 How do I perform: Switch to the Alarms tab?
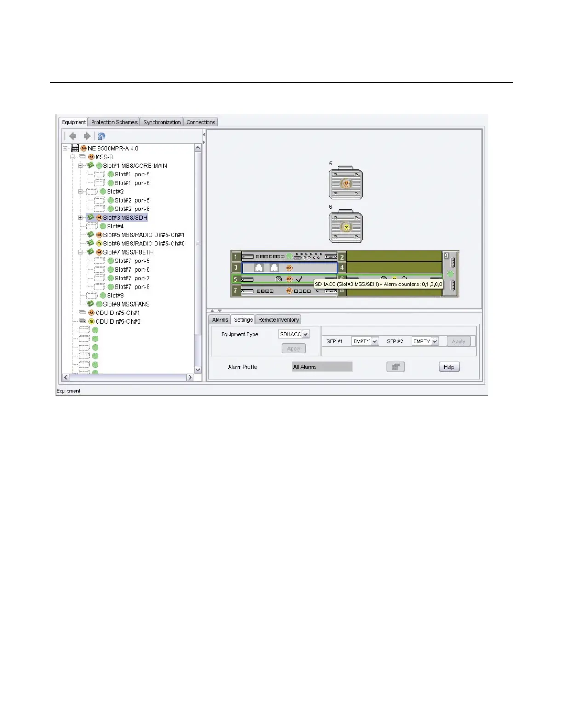point(220,320)
